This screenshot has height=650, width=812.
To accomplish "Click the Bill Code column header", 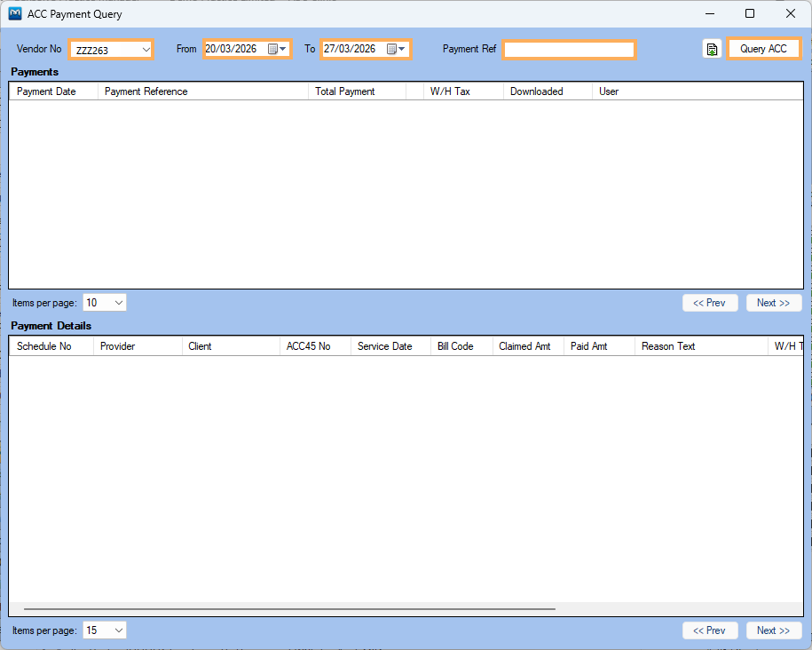I will 461,346.
